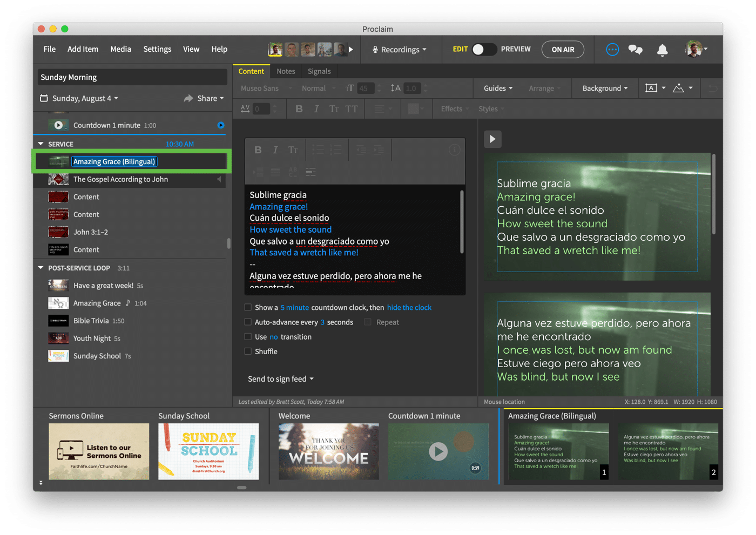The height and width of the screenshot is (535, 756).
Task: Open the notifications bell
Action: tap(662, 50)
